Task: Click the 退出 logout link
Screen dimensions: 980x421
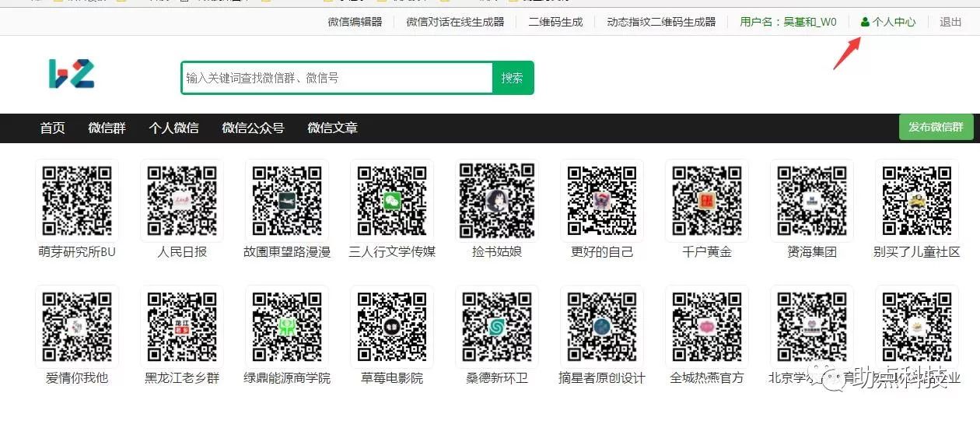Action: click(x=950, y=22)
